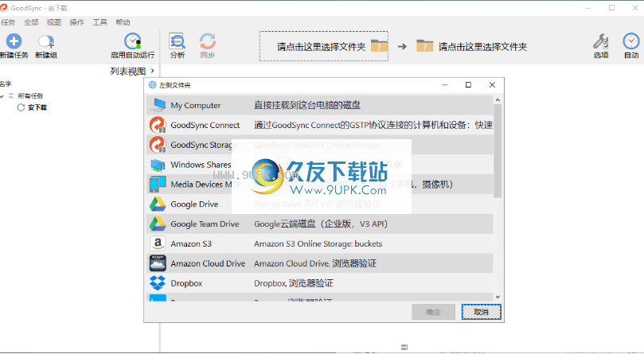Select GoodSync Connect icon

(x=158, y=125)
